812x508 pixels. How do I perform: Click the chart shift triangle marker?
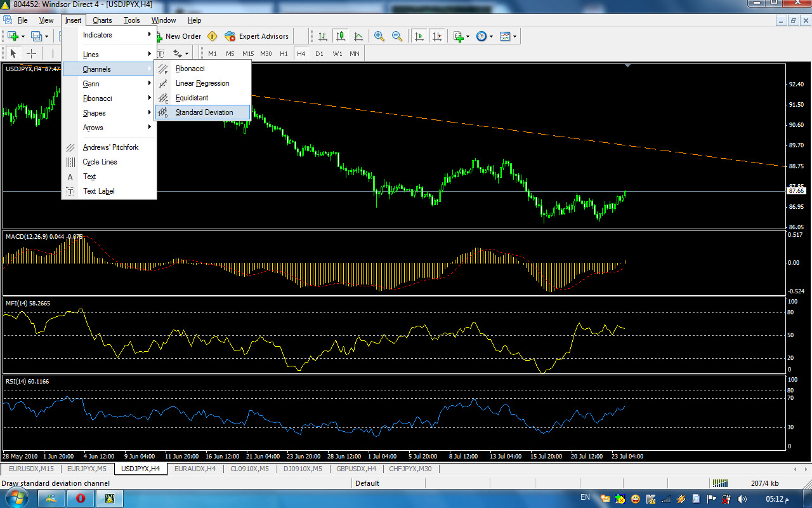coord(628,65)
